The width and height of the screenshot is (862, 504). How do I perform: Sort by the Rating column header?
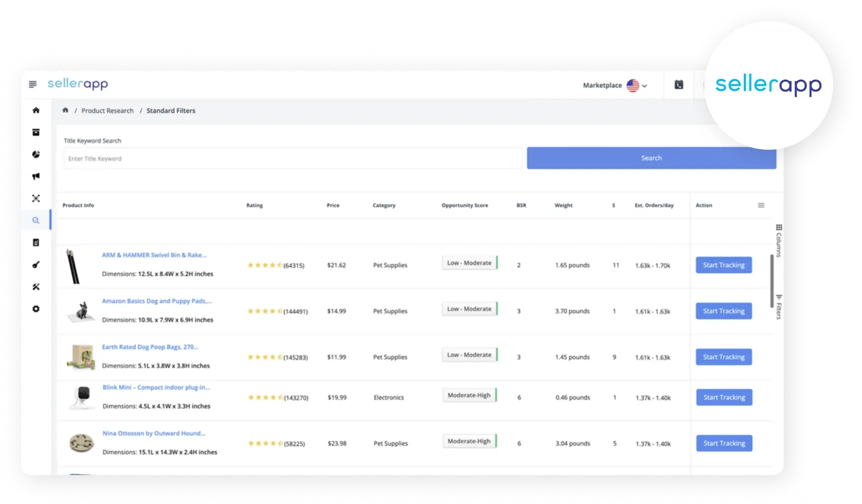[255, 205]
